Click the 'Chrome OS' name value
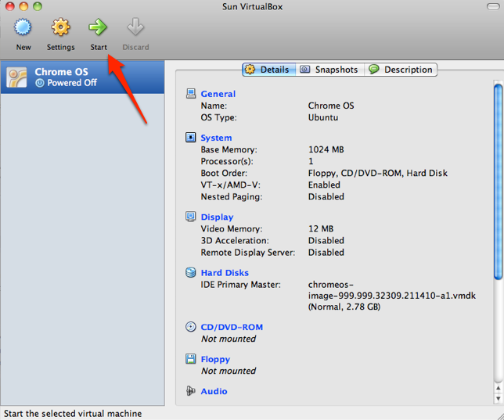Screen dimensions: 504x420 tap(331, 106)
